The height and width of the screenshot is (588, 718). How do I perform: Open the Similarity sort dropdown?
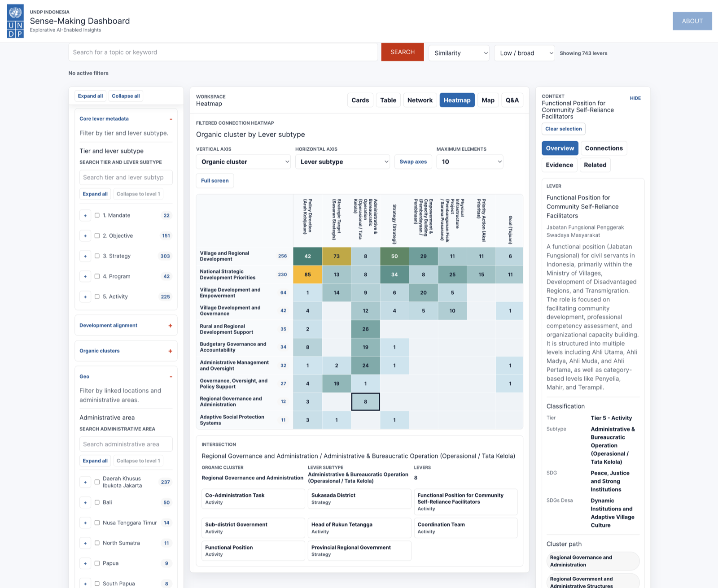(x=459, y=53)
